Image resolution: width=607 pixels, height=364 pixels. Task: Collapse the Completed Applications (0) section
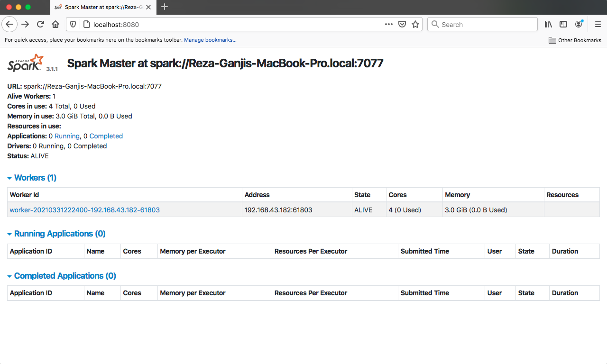62,276
